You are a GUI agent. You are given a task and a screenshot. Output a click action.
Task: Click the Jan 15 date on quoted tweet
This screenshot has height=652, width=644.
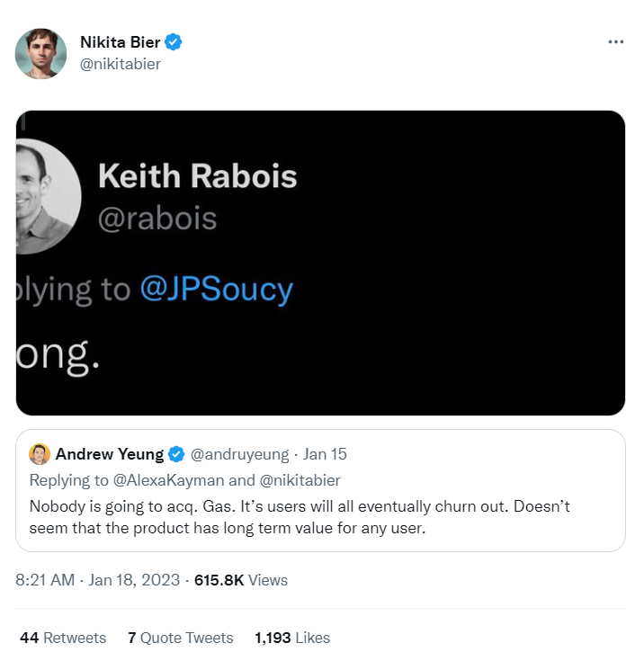click(x=325, y=454)
